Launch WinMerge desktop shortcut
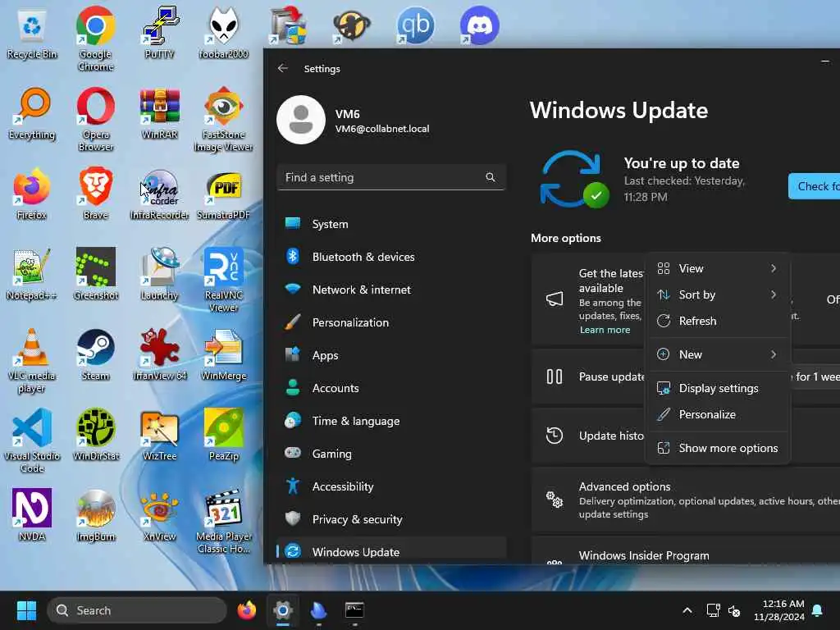The width and height of the screenshot is (840, 630). click(223, 354)
